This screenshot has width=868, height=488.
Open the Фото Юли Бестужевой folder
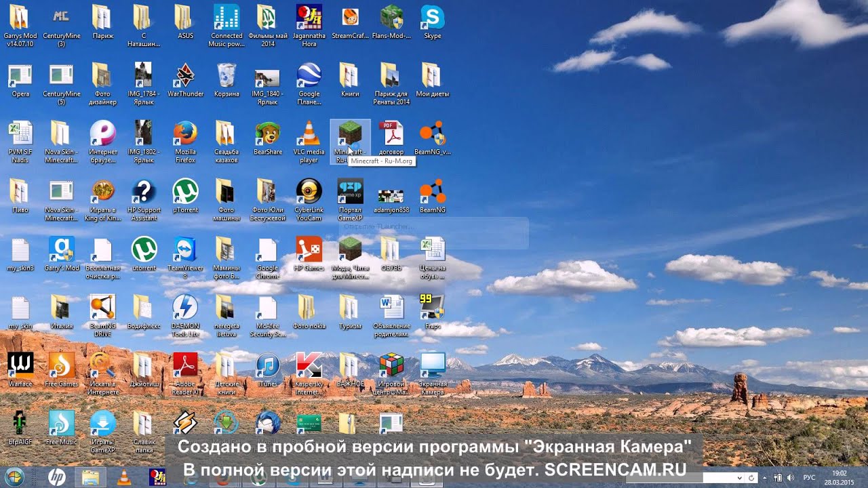268,200
